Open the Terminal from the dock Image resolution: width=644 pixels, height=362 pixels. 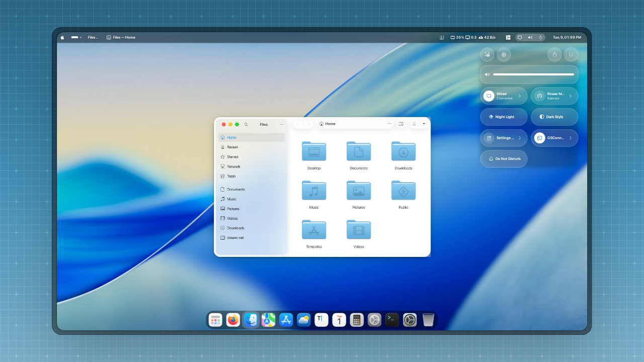[392, 320]
